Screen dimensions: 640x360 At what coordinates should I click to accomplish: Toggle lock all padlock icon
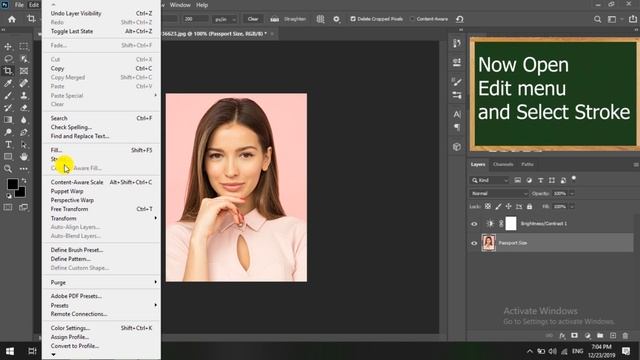(529, 207)
